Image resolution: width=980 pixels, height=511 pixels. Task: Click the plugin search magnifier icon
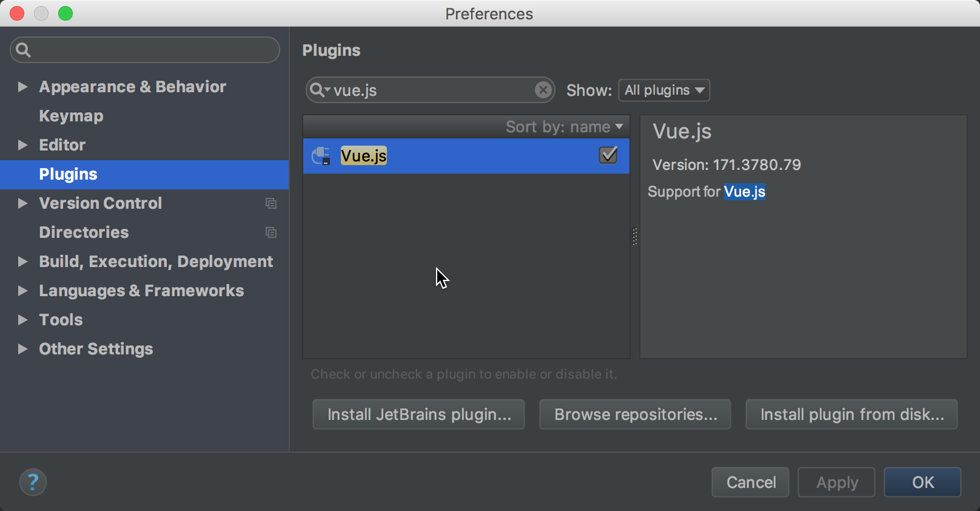(x=318, y=90)
